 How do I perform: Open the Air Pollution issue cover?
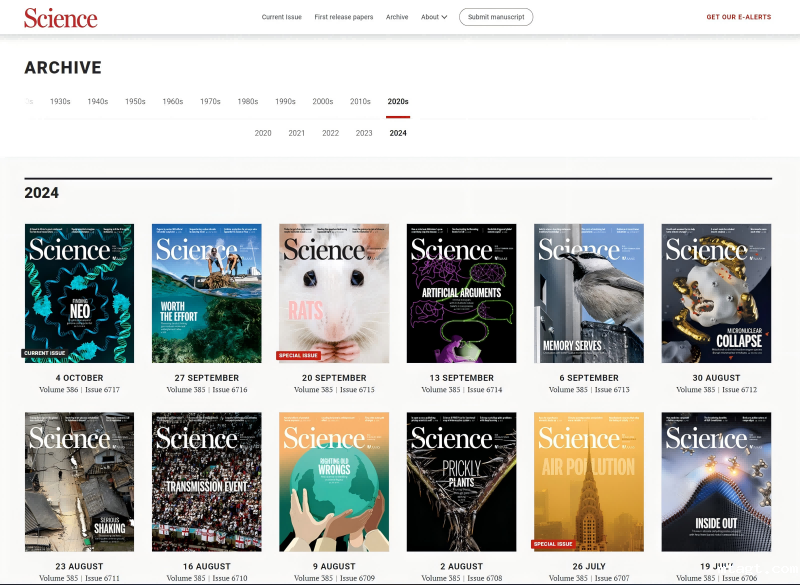tap(589, 481)
